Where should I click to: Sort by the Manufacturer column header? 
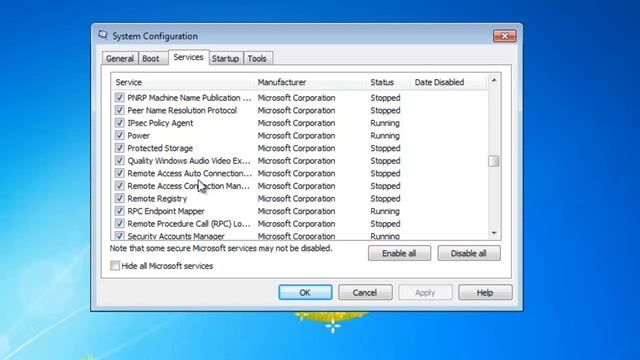point(310,82)
